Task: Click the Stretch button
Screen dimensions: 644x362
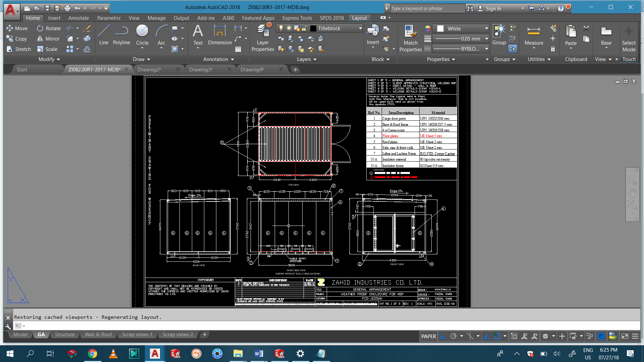Action: [x=19, y=49]
